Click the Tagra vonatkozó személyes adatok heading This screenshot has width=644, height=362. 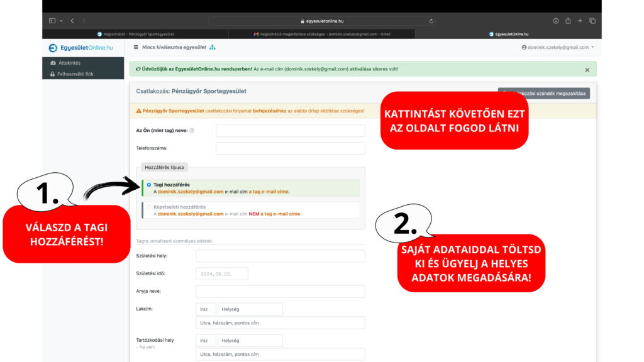coord(175,241)
